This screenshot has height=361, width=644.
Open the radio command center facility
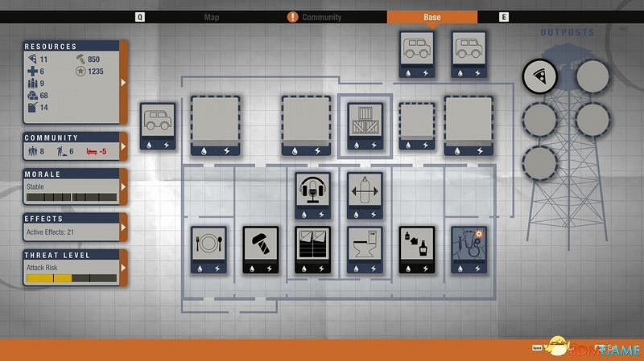pyautogui.click(x=313, y=191)
